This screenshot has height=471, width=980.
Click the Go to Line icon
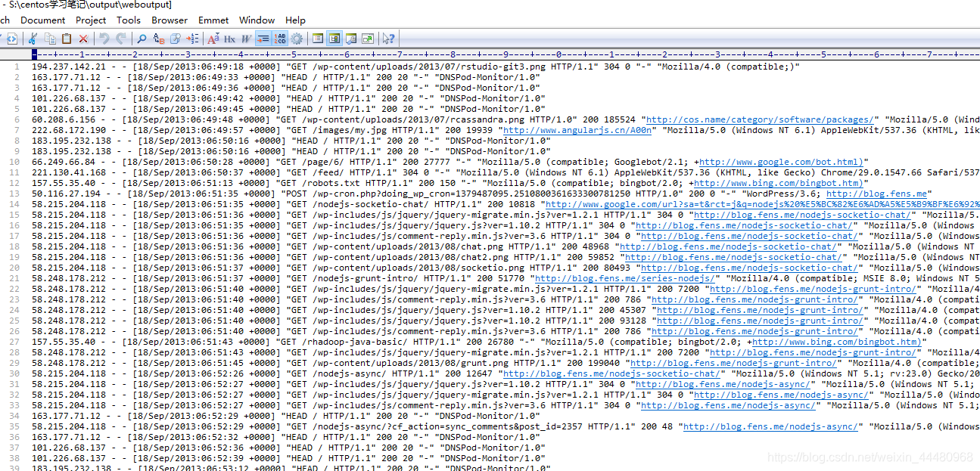[x=193, y=39]
